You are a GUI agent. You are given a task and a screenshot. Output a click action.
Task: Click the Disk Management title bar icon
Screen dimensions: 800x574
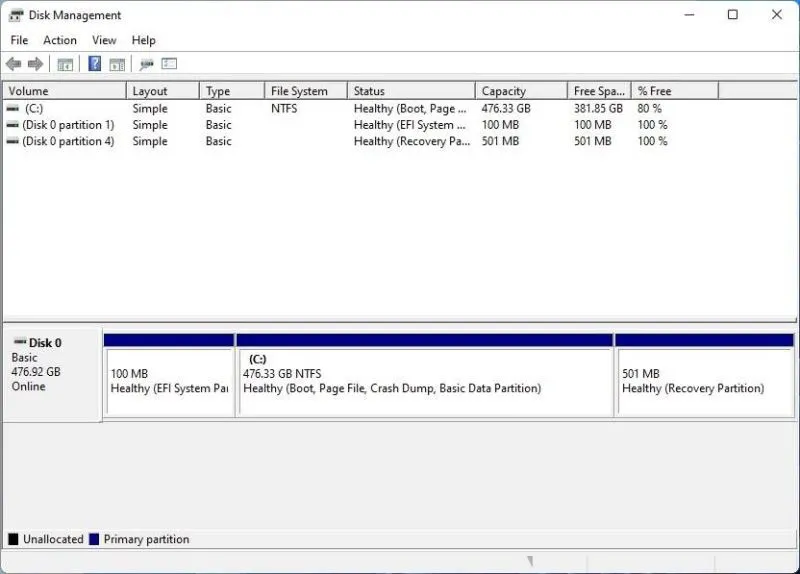(16, 15)
